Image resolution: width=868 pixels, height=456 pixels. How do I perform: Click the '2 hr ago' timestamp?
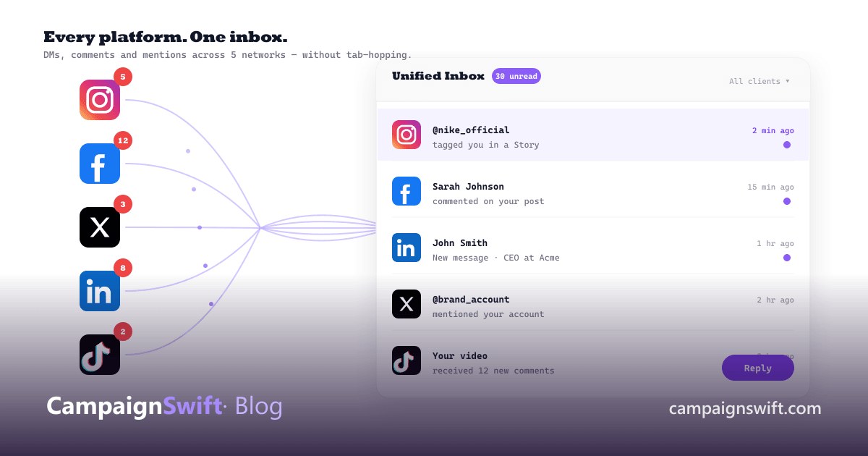tap(775, 300)
